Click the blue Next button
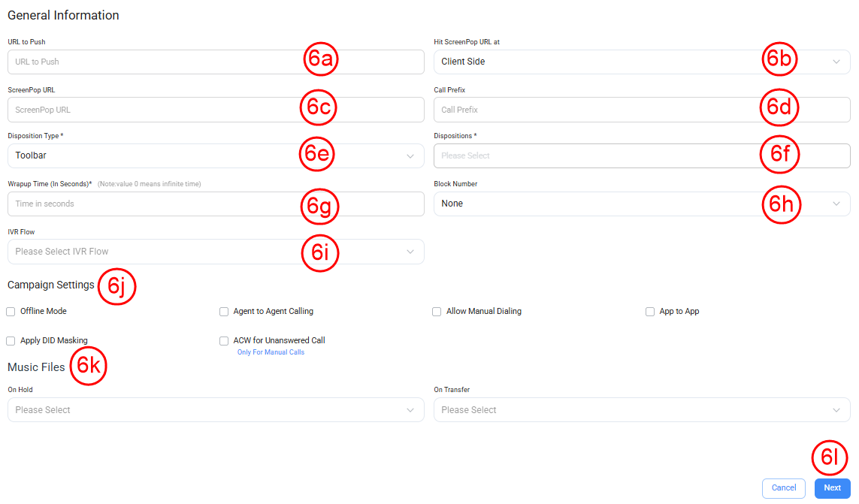 tap(832, 488)
